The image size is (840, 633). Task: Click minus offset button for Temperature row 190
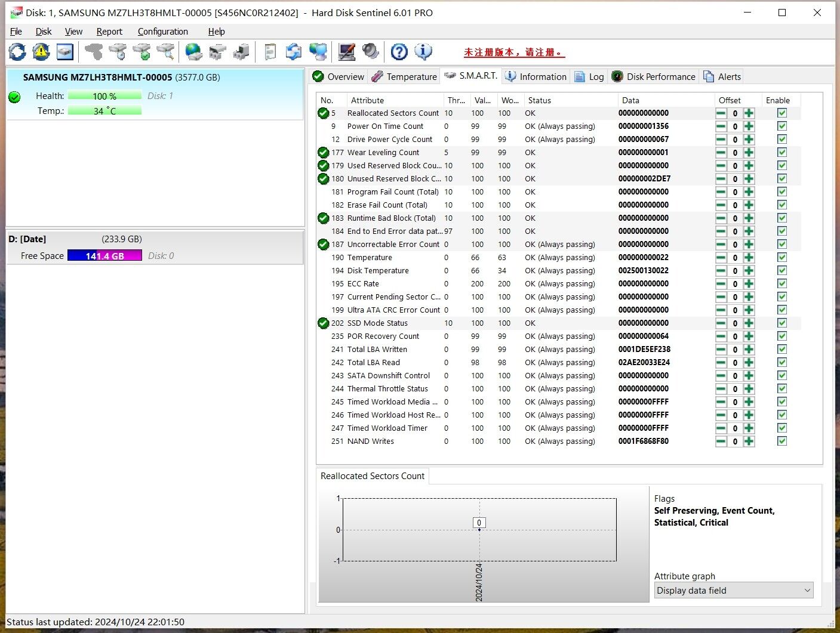721,257
